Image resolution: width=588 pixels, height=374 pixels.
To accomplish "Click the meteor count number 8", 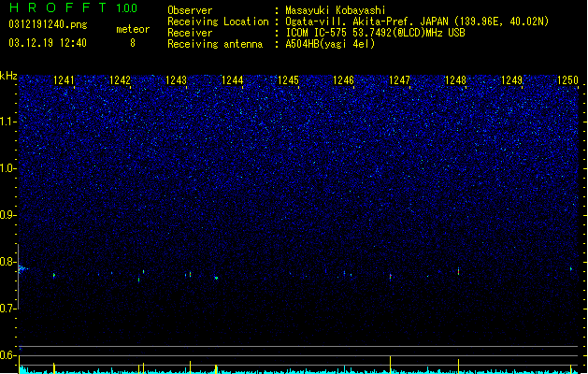I will 133,43.
